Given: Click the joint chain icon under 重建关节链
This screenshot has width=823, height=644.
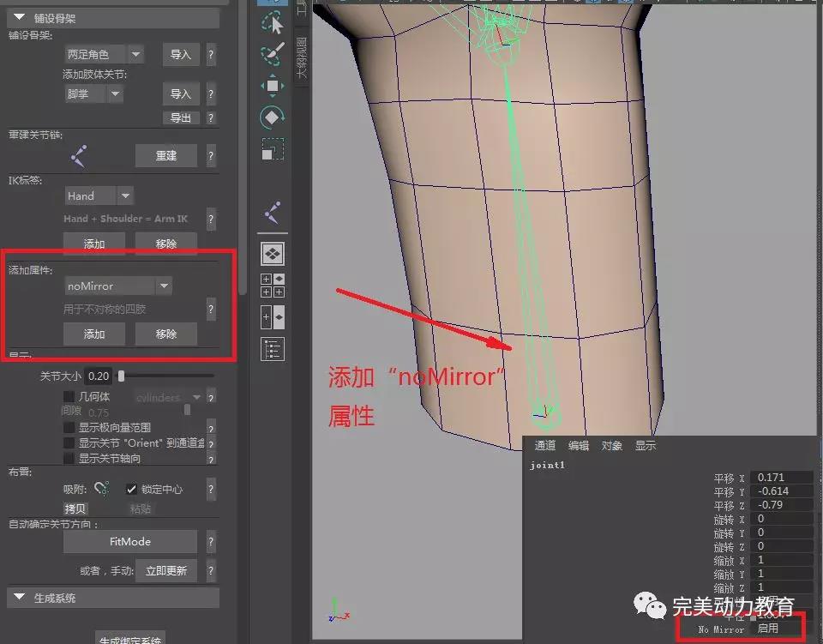Looking at the screenshot, I should click(79, 156).
